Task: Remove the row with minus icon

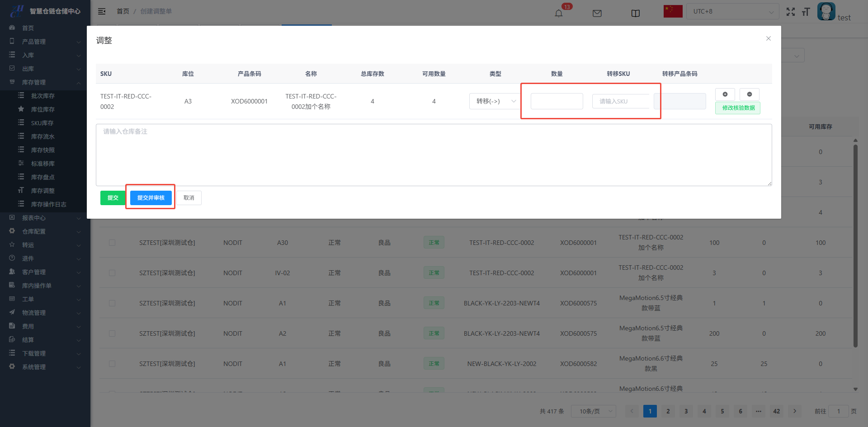Action: point(749,94)
